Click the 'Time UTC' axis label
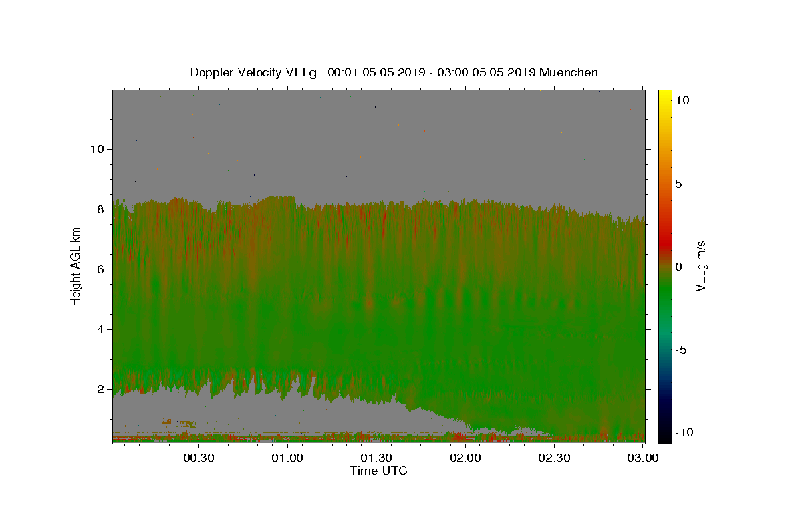 pos(378,471)
